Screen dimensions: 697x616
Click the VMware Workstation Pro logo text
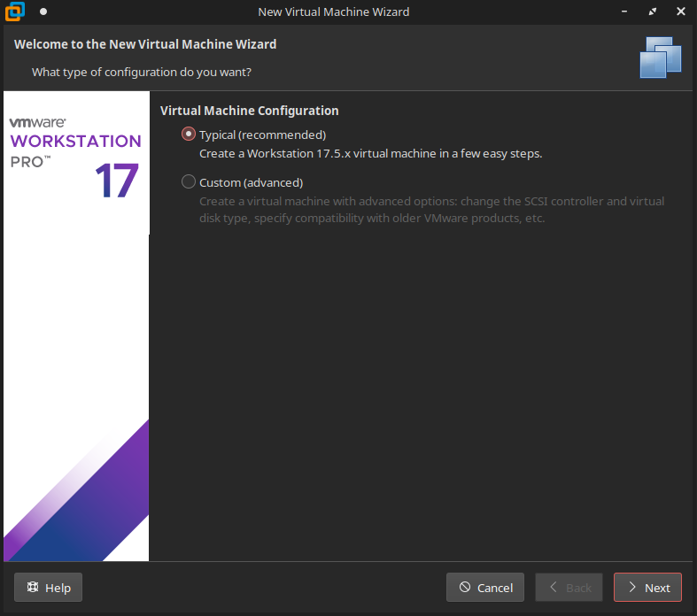(x=75, y=142)
